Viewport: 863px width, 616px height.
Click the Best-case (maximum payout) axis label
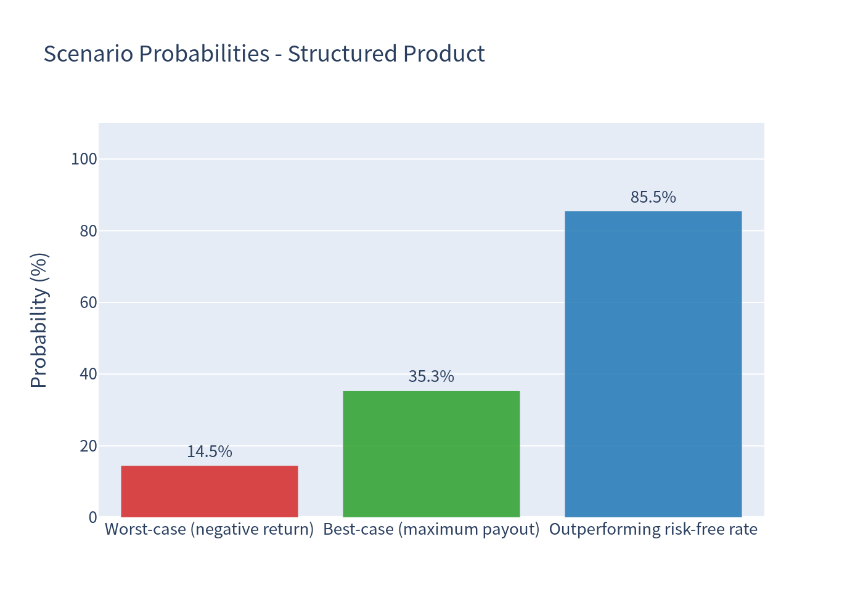pyautogui.click(x=431, y=529)
